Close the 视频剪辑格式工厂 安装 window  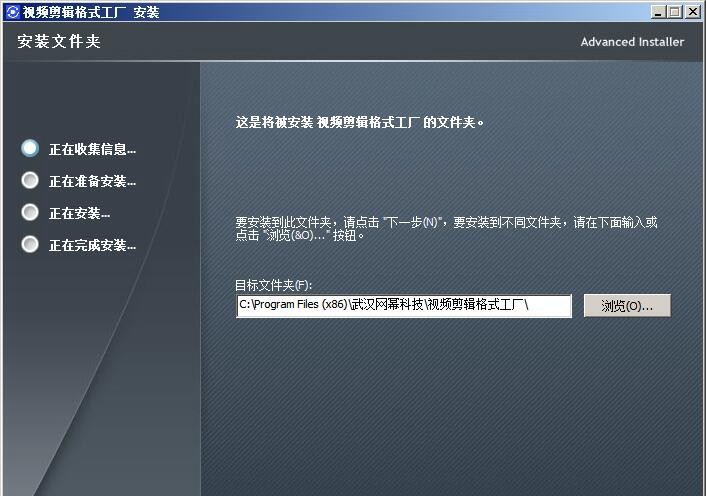pos(692,12)
